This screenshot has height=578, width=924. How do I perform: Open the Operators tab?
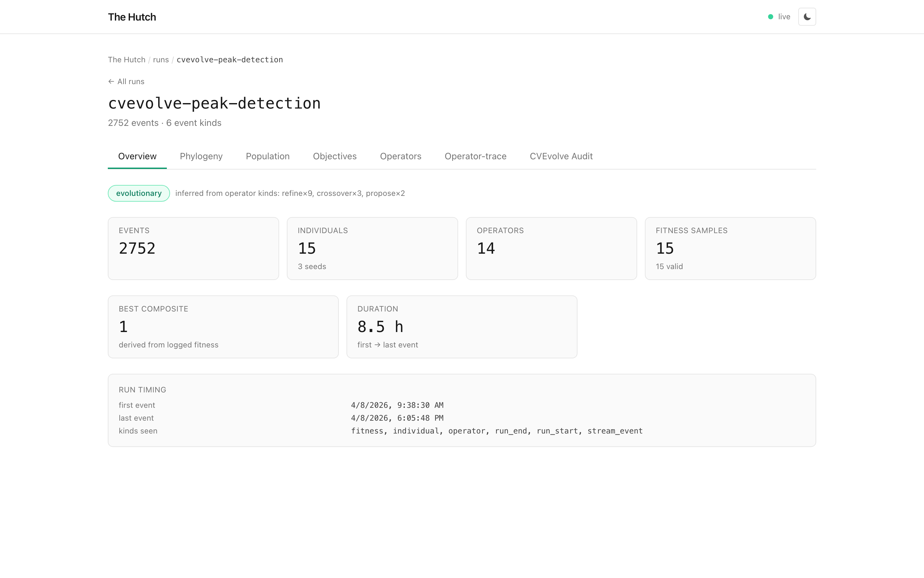[x=400, y=156]
